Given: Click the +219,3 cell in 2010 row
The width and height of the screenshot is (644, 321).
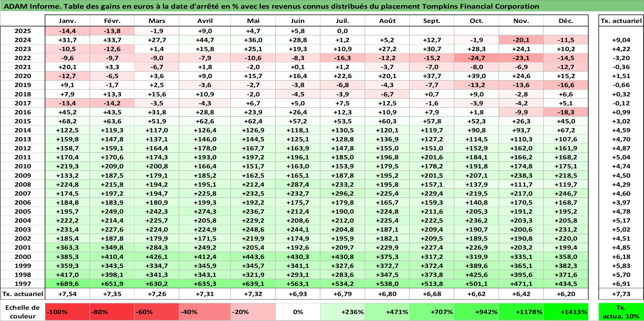Looking at the screenshot, I should pos(67,166).
